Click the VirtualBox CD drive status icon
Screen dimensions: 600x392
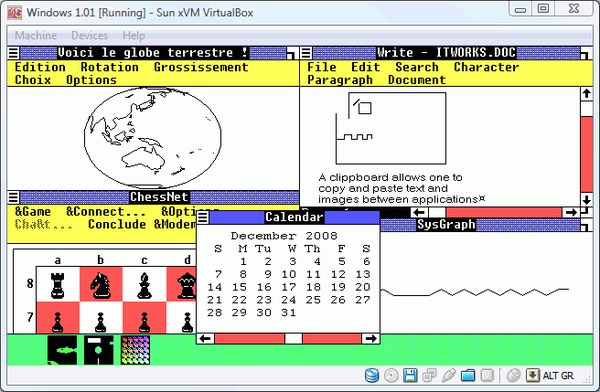tap(391, 376)
